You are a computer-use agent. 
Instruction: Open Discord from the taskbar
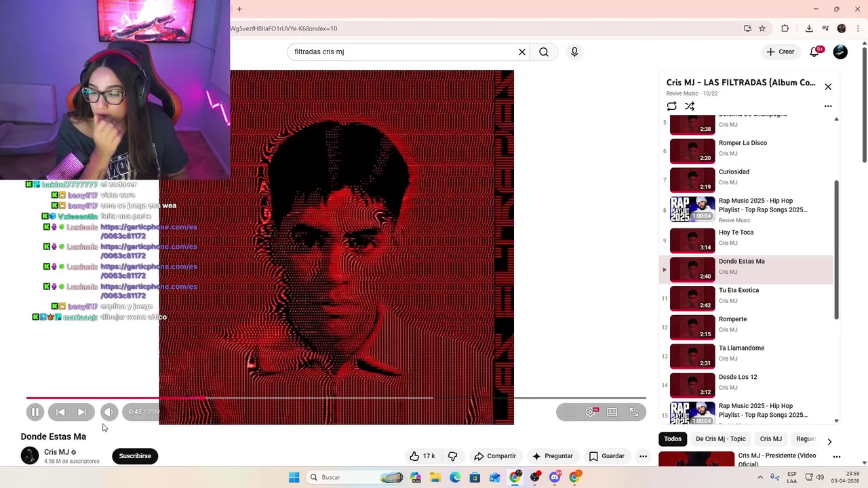[555, 477]
